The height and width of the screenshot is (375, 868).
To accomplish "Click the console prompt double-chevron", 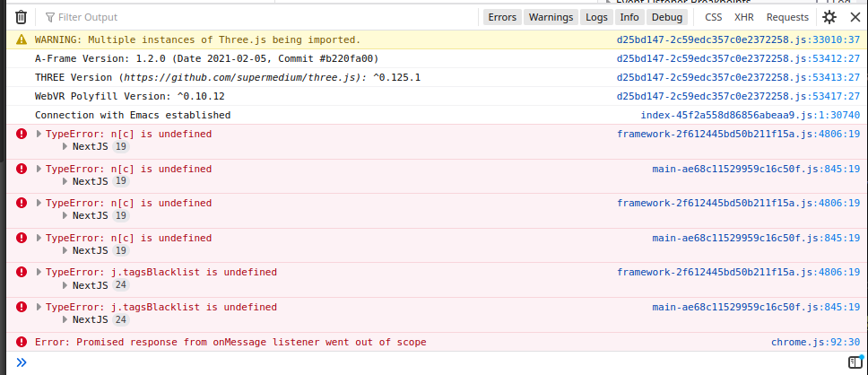I will click(21, 362).
